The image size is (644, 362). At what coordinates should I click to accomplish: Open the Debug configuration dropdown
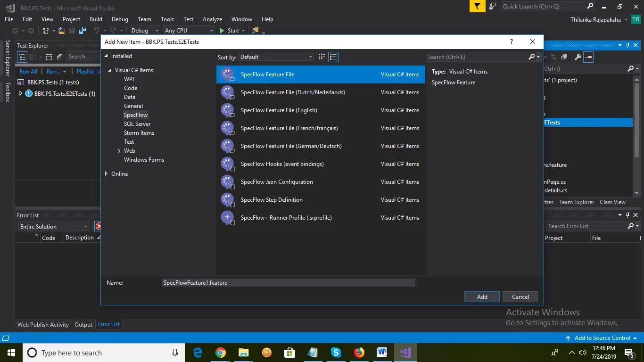click(145, 31)
